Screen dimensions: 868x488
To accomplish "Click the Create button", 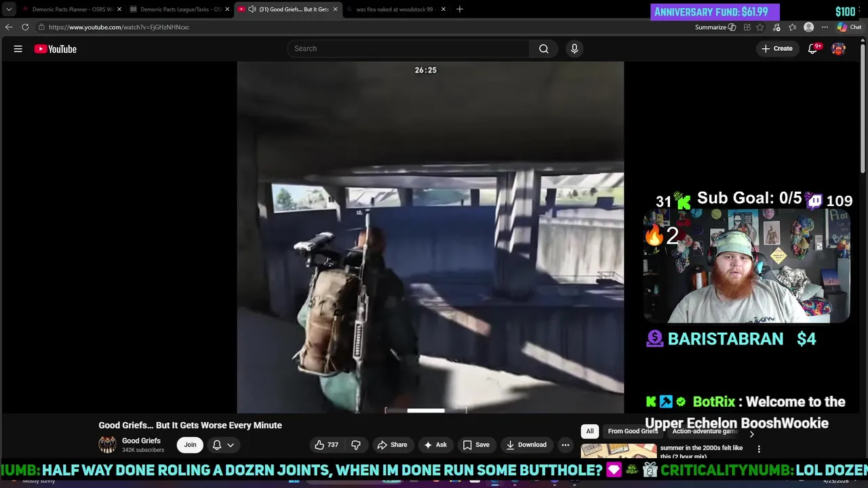I will 776,49.
